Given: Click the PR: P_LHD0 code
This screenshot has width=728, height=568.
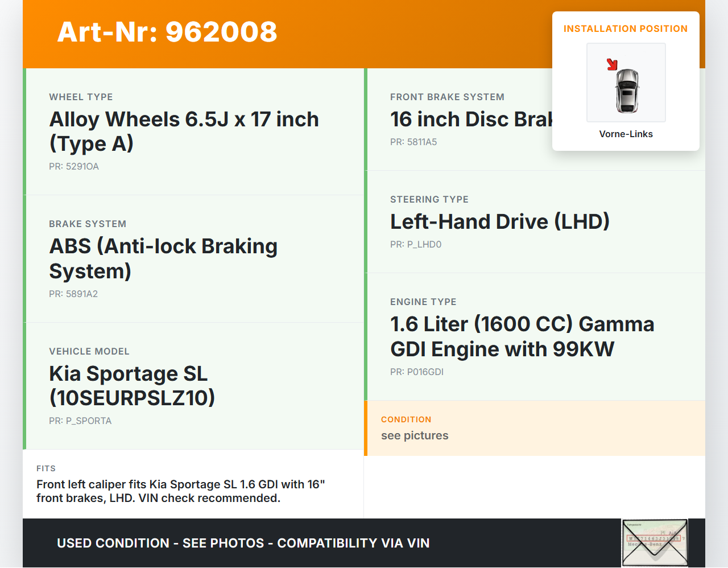Looking at the screenshot, I should point(416,244).
